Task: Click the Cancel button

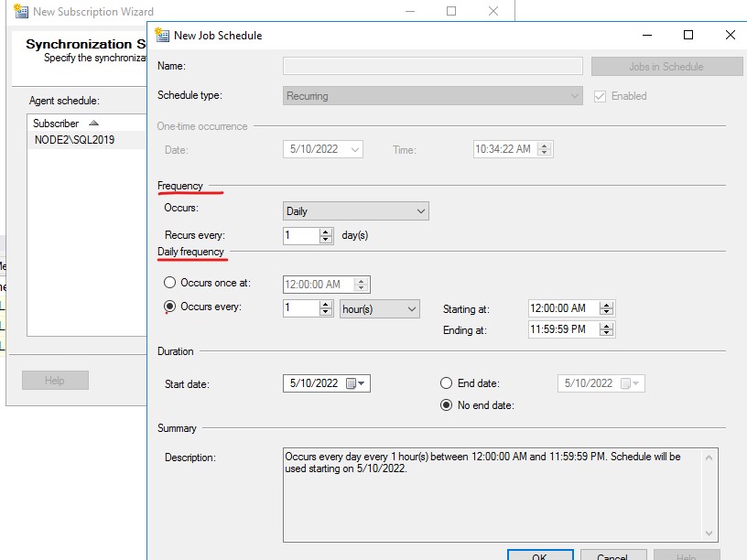Action: point(613,555)
